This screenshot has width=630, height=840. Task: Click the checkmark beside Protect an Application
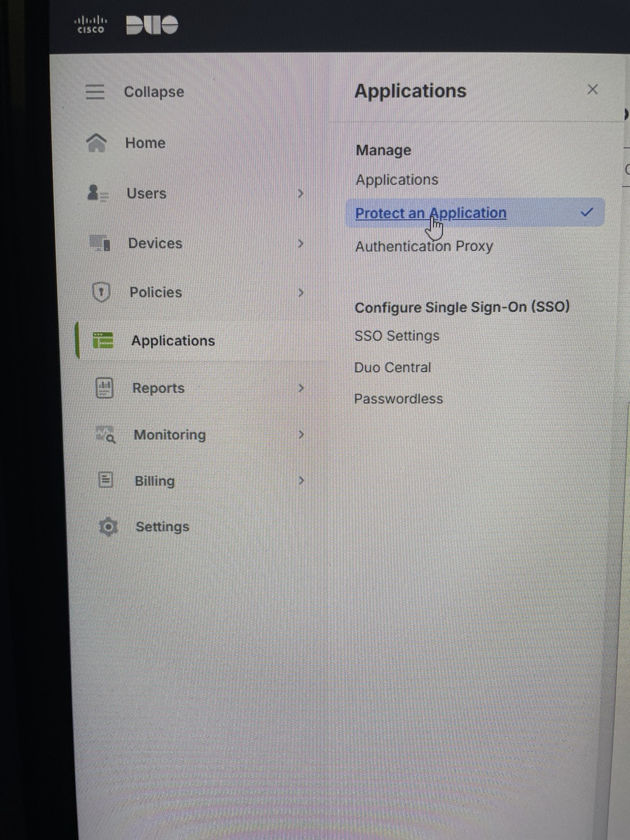point(587,212)
